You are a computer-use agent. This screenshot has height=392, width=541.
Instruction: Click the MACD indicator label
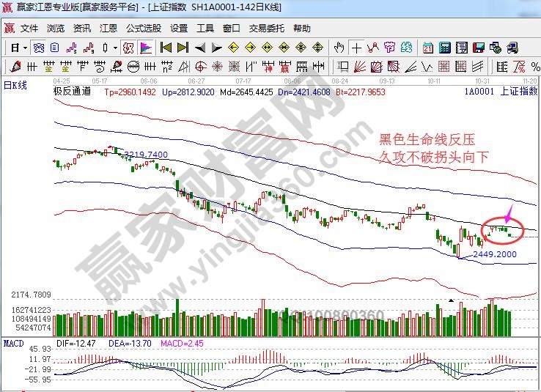click(13, 343)
